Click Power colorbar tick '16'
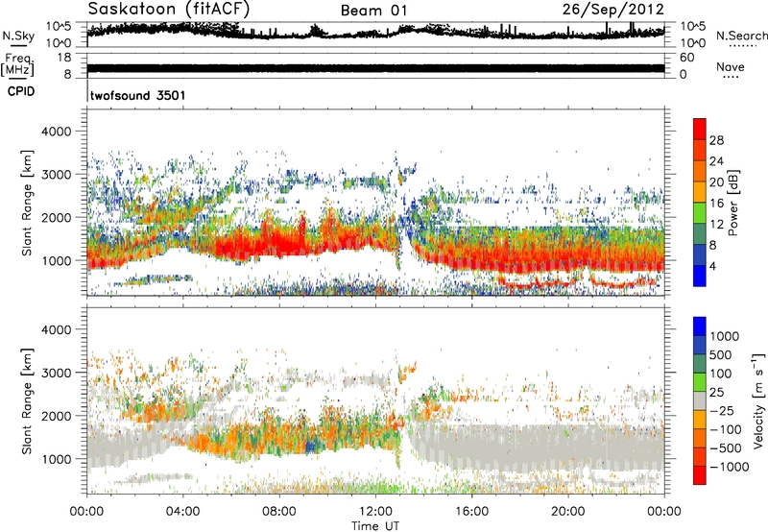 716,204
